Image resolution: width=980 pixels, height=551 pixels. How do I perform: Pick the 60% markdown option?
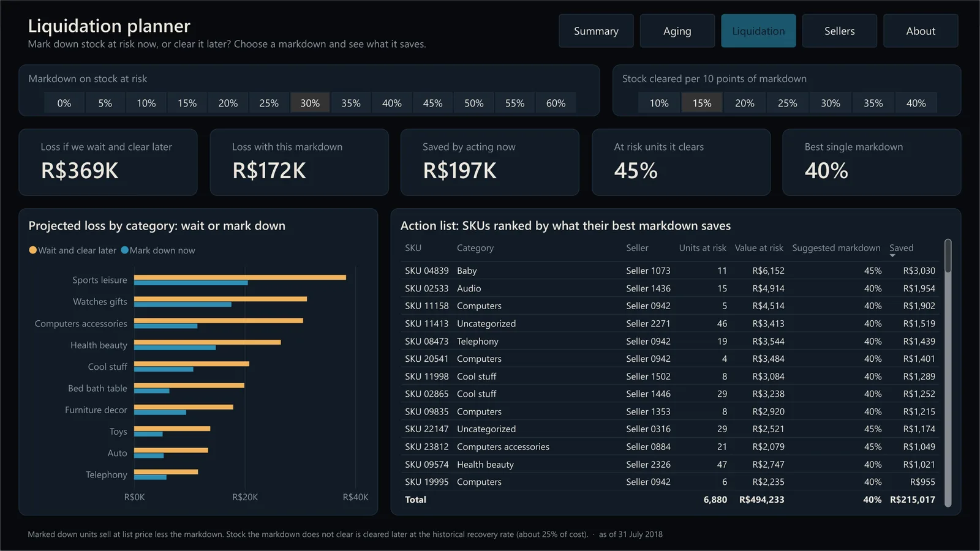coord(556,103)
